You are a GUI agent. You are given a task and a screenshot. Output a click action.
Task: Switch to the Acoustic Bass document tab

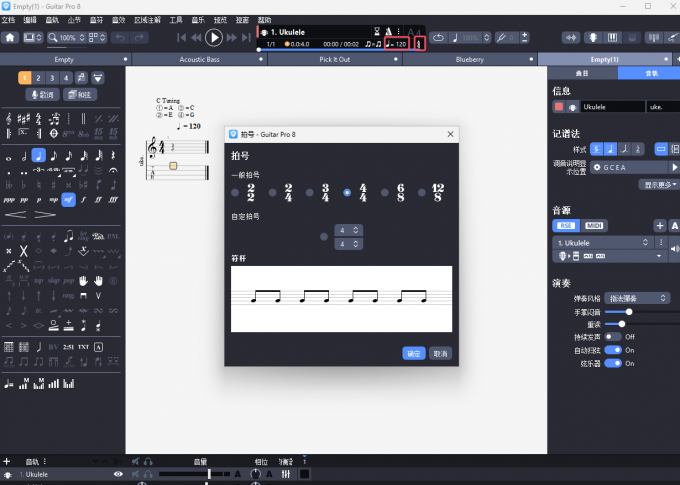[x=199, y=59]
